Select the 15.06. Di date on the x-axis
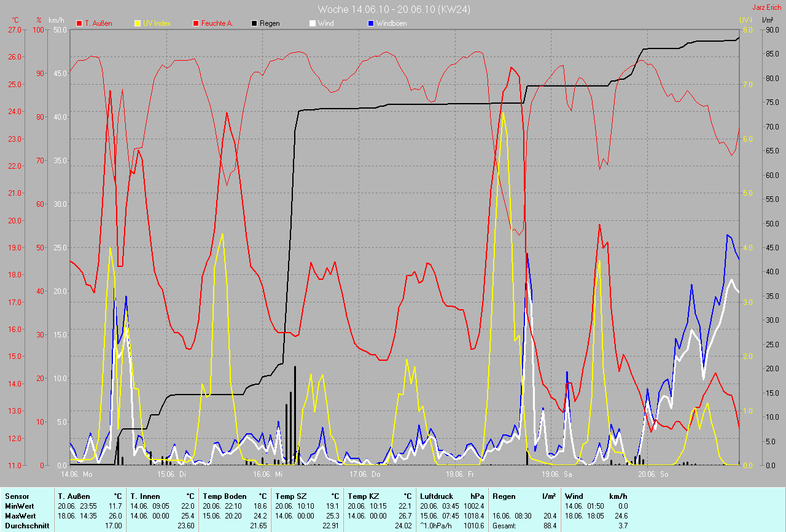 (x=172, y=474)
